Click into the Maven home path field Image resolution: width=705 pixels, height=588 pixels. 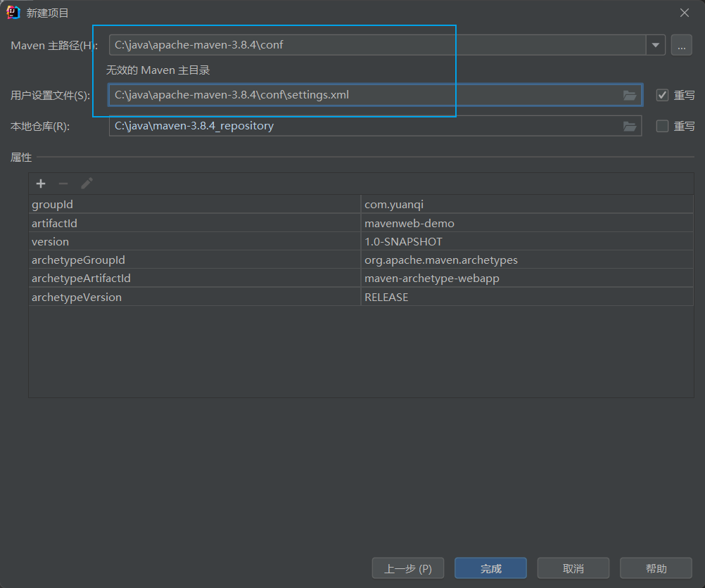[377, 45]
